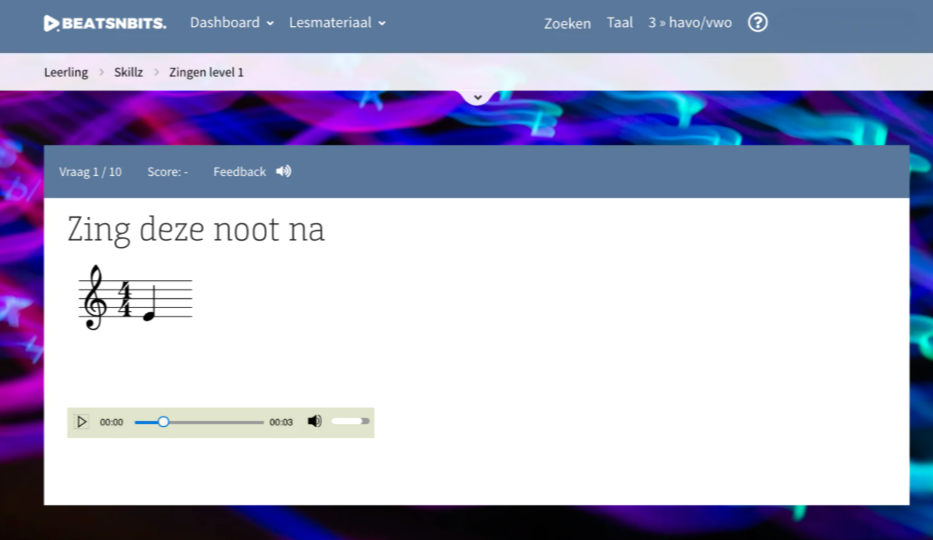Play the audio note sample

82,422
